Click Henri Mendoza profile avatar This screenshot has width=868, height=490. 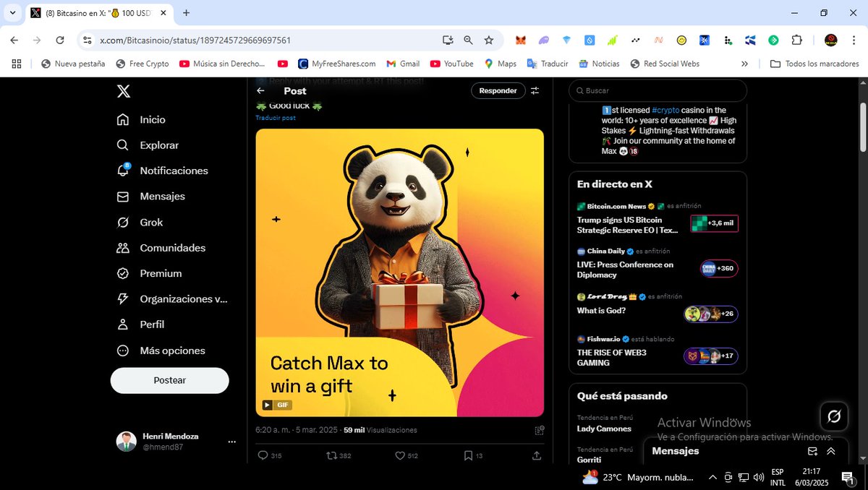click(127, 442)
